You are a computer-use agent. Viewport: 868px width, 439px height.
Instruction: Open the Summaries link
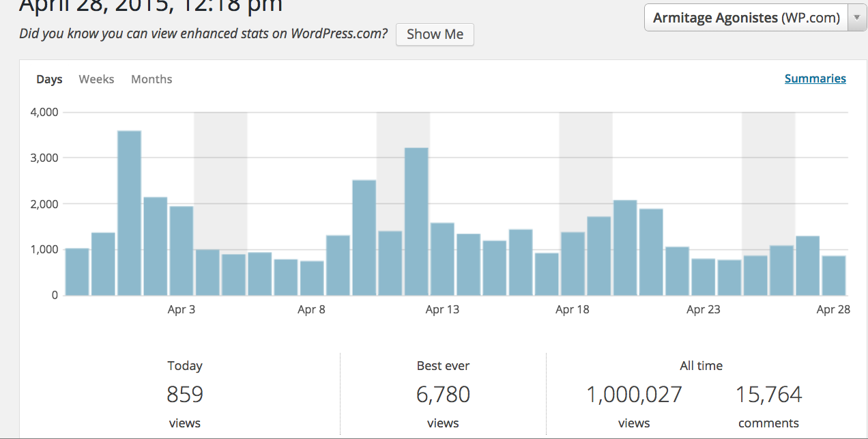click(x=815, y=79)
